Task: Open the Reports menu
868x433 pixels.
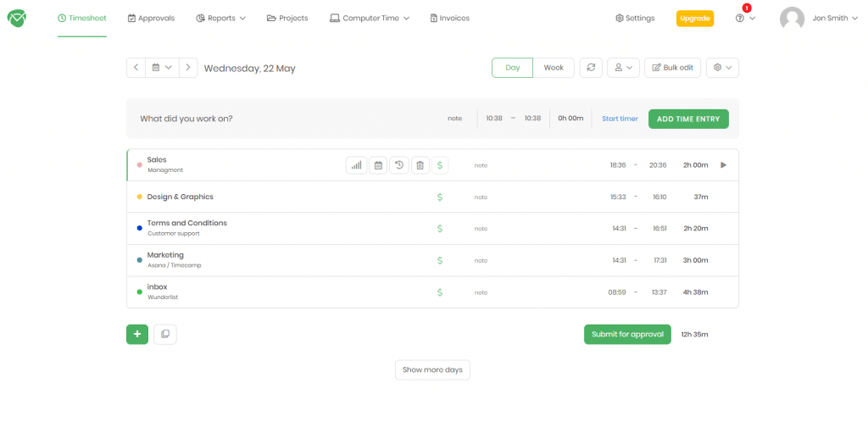Action: pos(220,18)
